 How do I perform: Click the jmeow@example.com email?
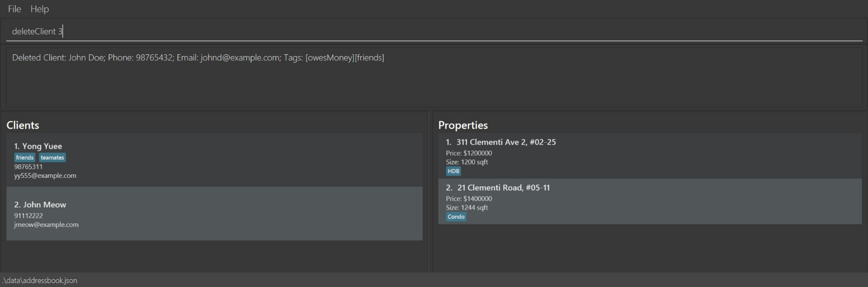point(46,224)
